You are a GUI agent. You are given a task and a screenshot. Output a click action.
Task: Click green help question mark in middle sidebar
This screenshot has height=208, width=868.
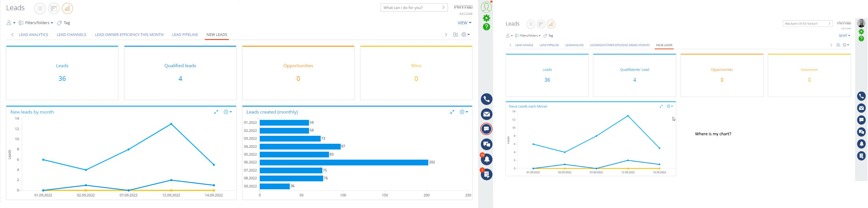point(487,27)
